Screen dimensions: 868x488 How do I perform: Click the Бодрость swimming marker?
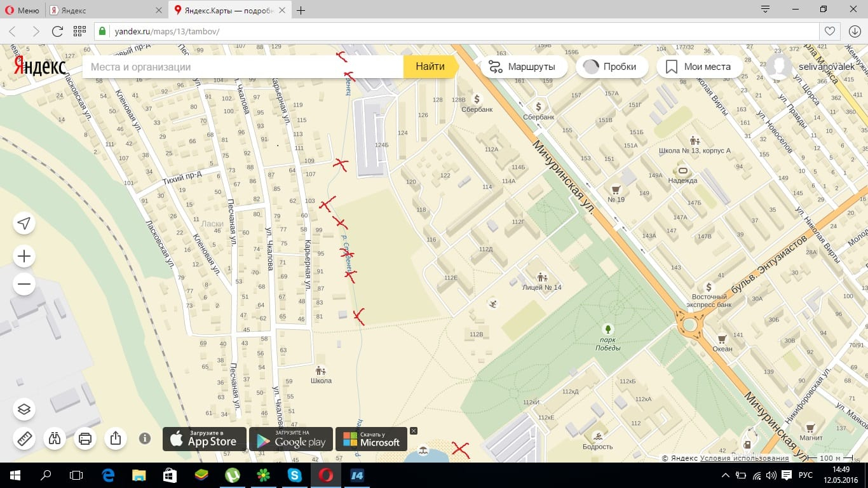click(598, 437)
